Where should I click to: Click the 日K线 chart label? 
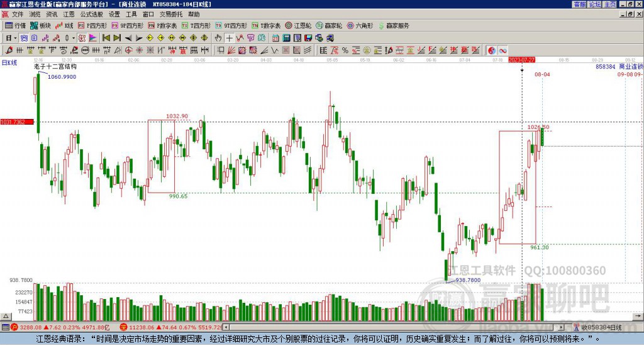pyautogui.click(x=9, y=63)
